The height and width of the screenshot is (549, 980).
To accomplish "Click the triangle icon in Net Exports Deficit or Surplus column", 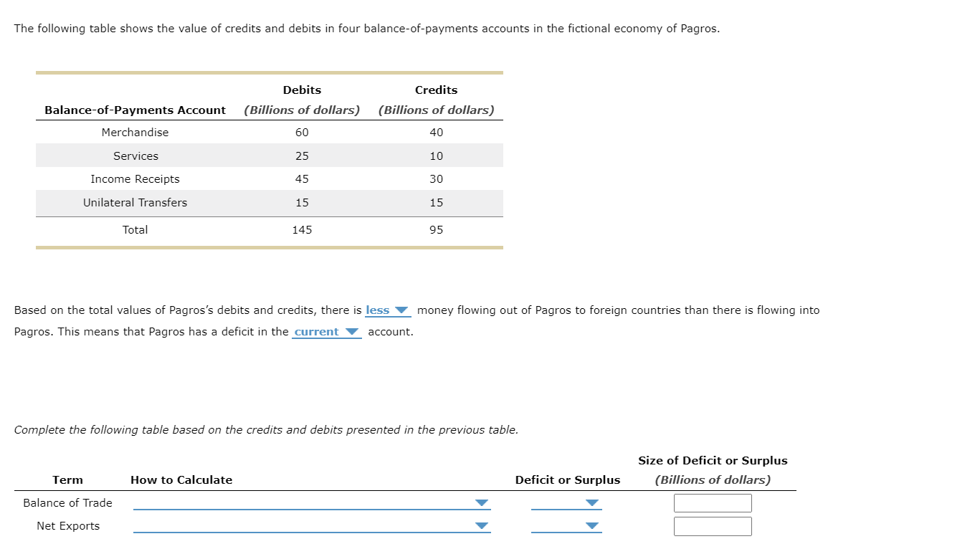I will click(x=591, y=526).
